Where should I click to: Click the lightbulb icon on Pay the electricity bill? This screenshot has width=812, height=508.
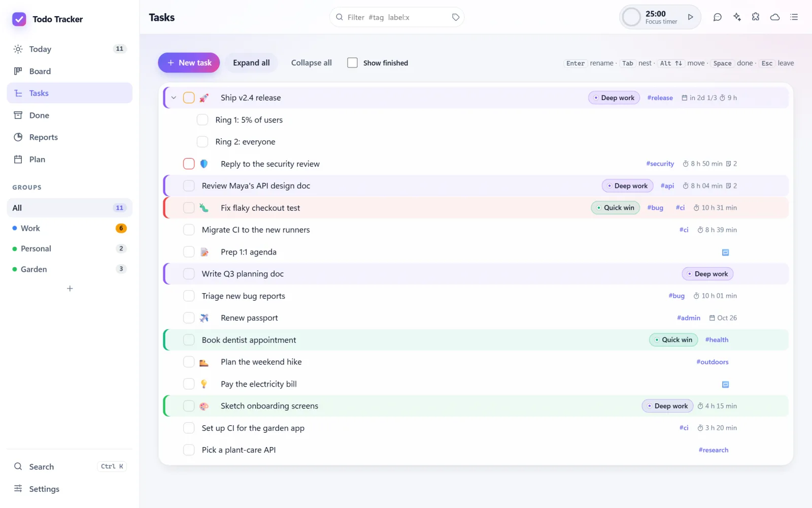pos(204,384)
